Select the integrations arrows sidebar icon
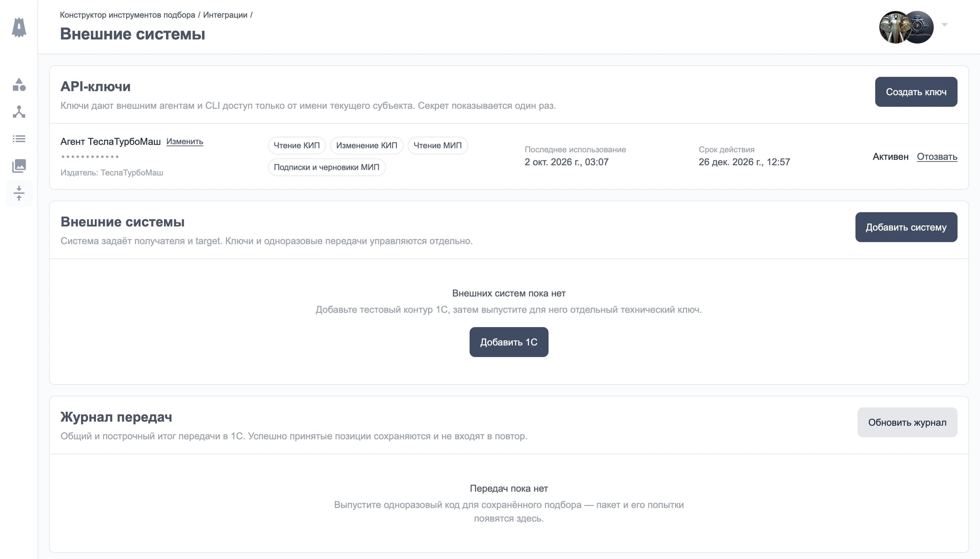Viewport: 980px width, 559px height. 19,193
